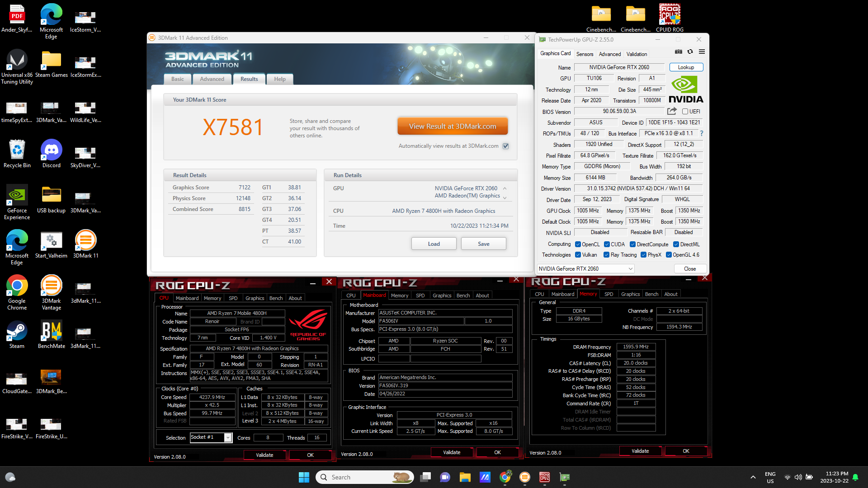
Task: Click the Windows Start button on taskbar
Action: click(304, 477)
